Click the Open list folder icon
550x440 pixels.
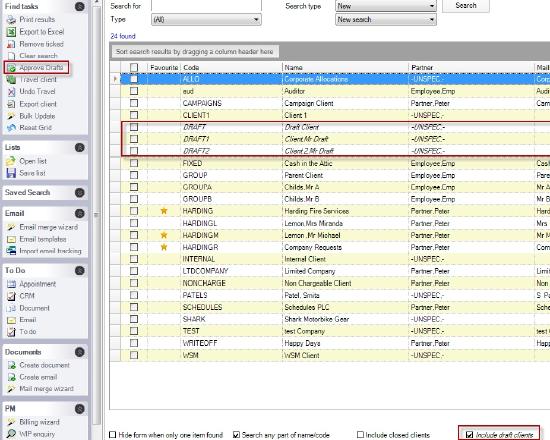11,161
